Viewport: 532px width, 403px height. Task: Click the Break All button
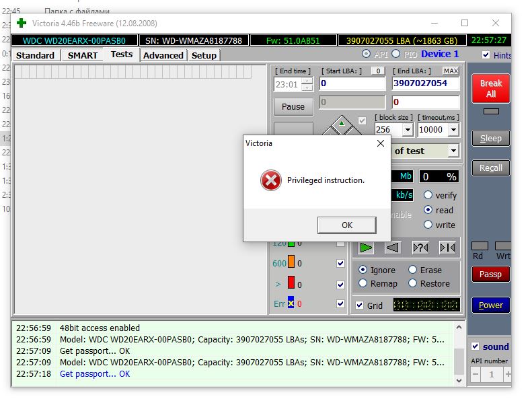pyautogui.click(x=490, y=88)
